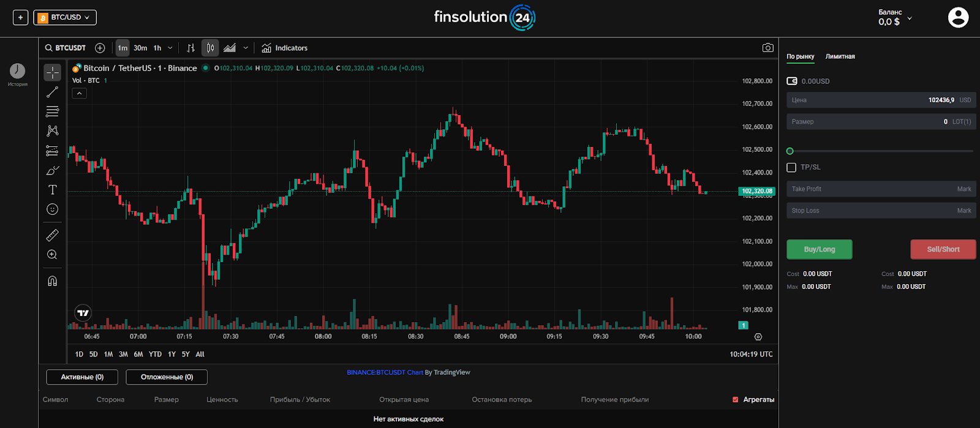Image resolution: width=980 pixels, height=428 pixels.
Task: Open the История history clock icon
Action: [x=17, y=71]
